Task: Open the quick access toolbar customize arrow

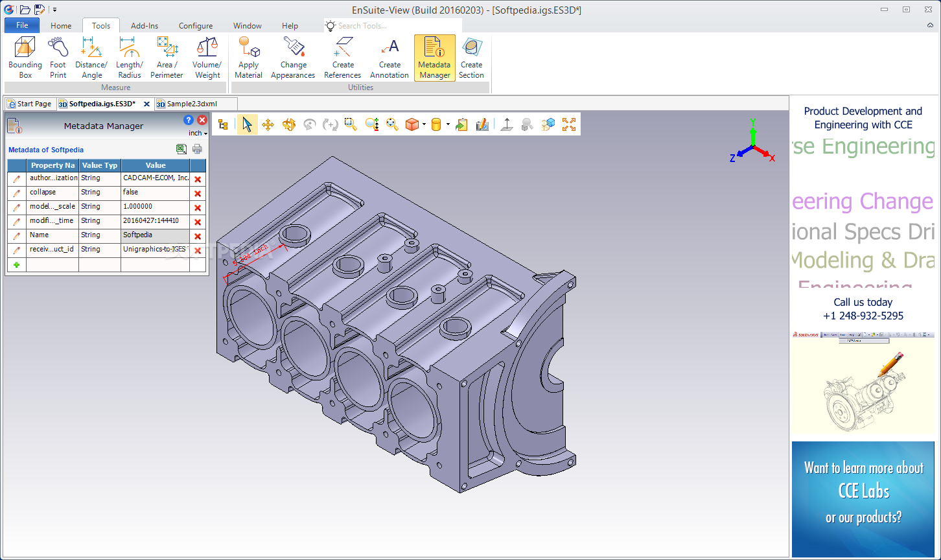Action: (x=55, y=10)
